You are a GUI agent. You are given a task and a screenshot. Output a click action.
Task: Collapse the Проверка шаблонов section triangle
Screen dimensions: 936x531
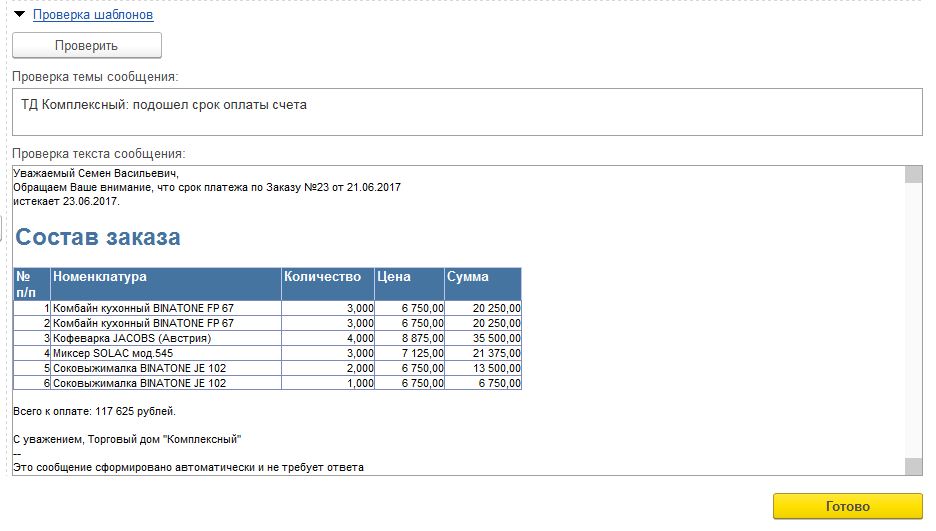(x=20, y=14)
